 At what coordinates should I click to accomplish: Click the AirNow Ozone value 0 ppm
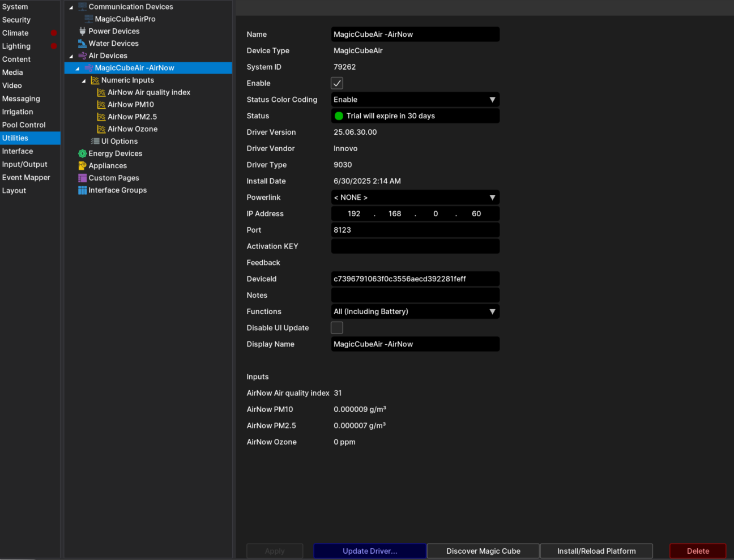click(x=344, y=442)
